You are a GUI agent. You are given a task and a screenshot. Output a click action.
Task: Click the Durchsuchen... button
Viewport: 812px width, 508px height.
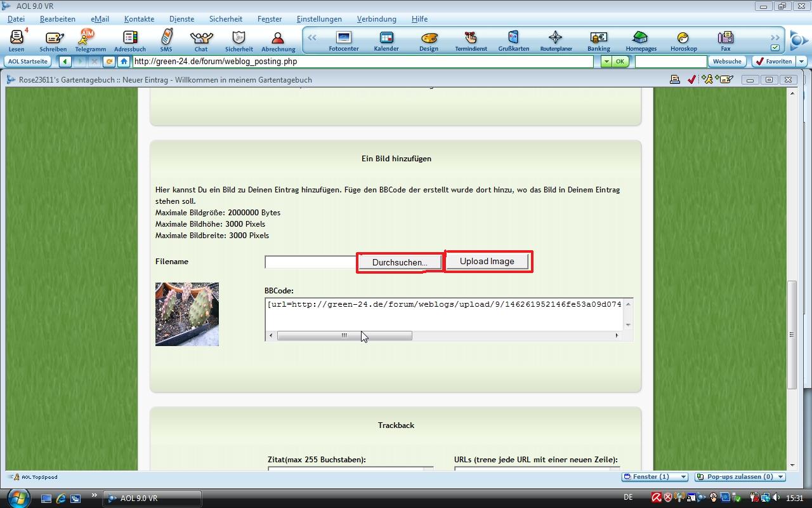tap(400, 262)
